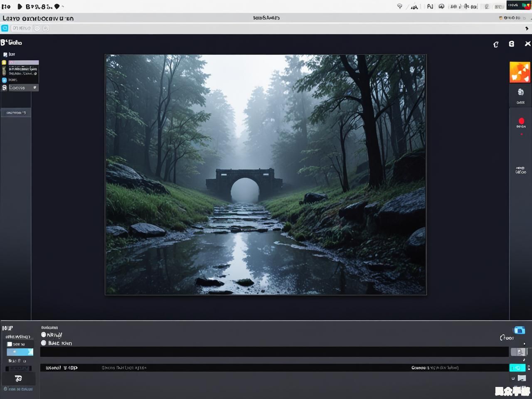Click the white label in the lower black bar

pyautogui.click(x=62, y=368)
